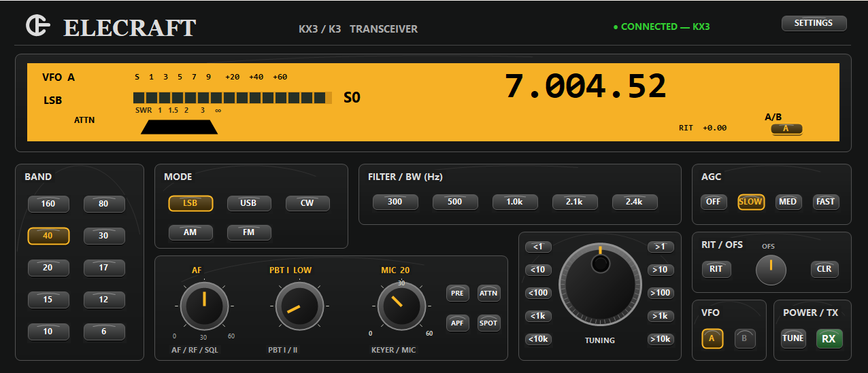The image size is (868, 373).
Task: Open the SETTINGS button
Action: 814,23
